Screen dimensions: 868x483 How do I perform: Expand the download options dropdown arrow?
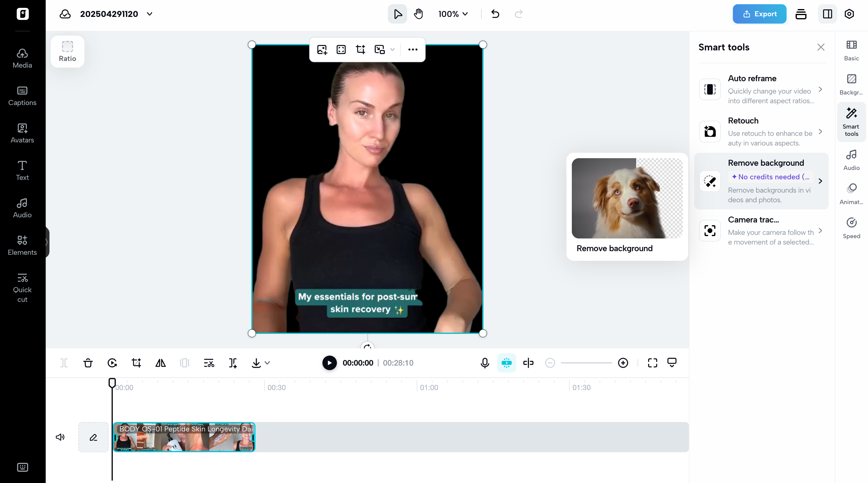click(267, 363)
